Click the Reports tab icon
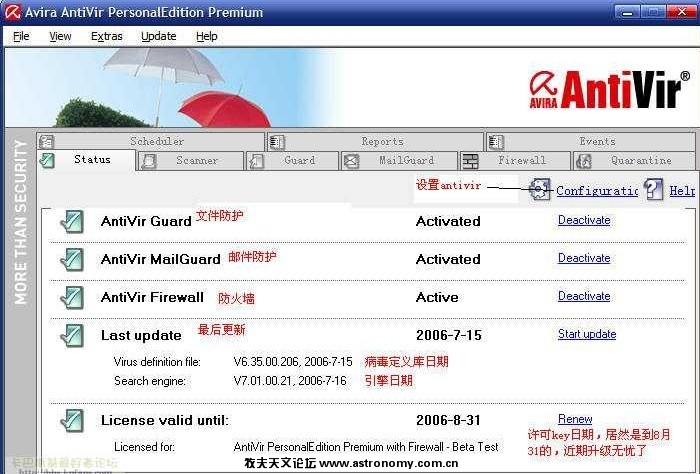 tap(277, 142)
